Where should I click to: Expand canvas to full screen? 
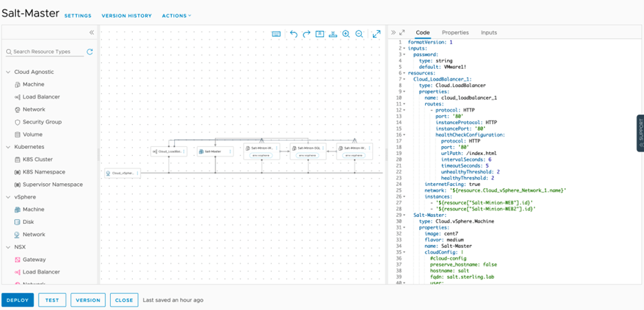point(376,34)
